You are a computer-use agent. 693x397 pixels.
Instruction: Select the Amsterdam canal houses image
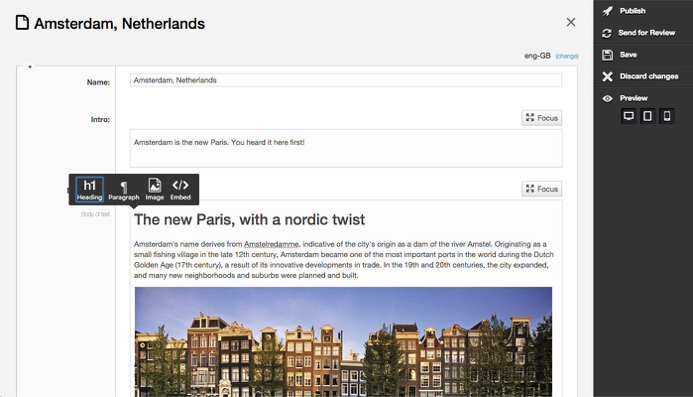(x=343, y=342)
